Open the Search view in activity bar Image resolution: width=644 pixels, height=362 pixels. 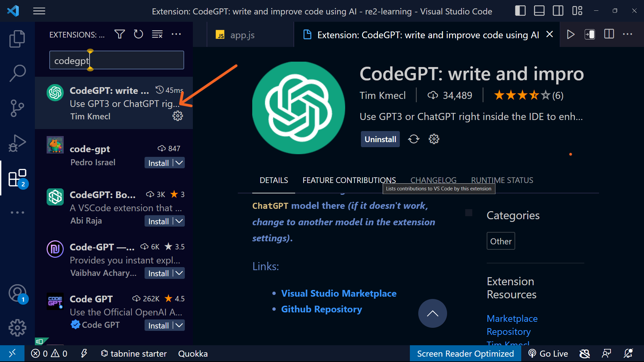point(17,73)
